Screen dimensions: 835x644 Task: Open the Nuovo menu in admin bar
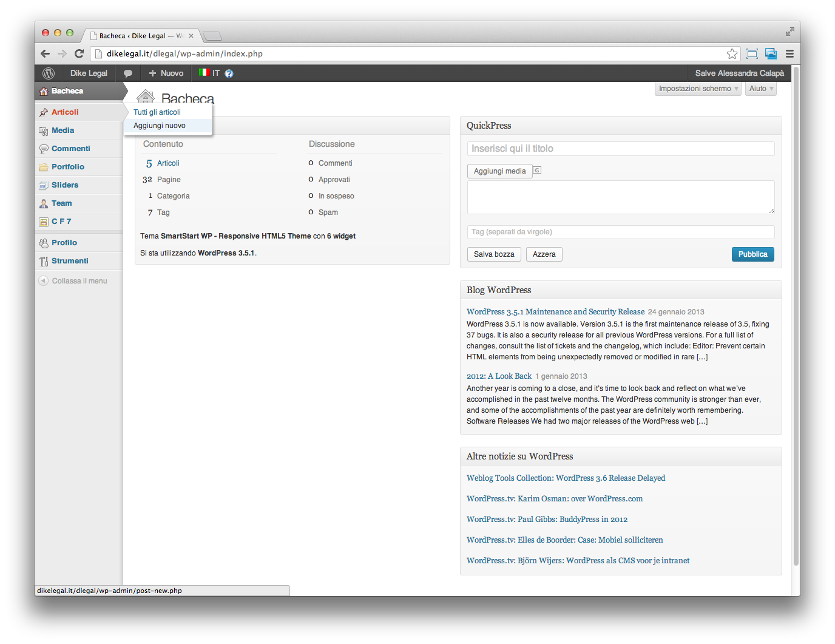[166, 73]
